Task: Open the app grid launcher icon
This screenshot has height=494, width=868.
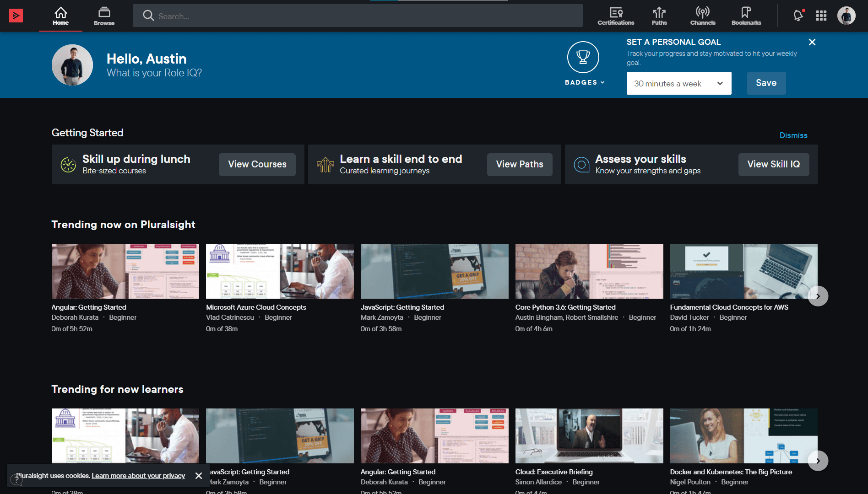Action: click(821, 16)
